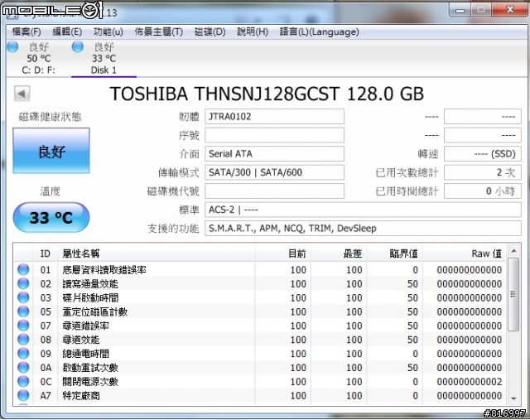Click status orb of attribute A7
Image resolution: width=530 pixels, height=420 pixels.
(23, 395)
